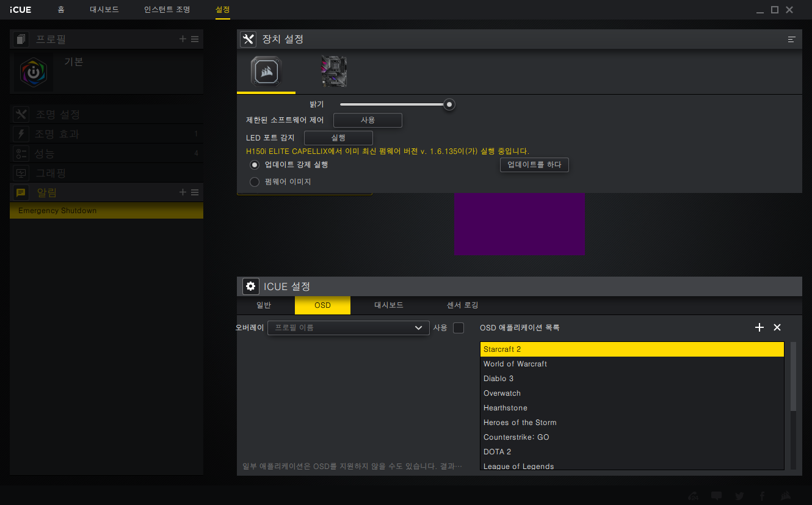Open the 성능 section
The width and height of the screenshot is (812, 505).
[x=106, y=153]
